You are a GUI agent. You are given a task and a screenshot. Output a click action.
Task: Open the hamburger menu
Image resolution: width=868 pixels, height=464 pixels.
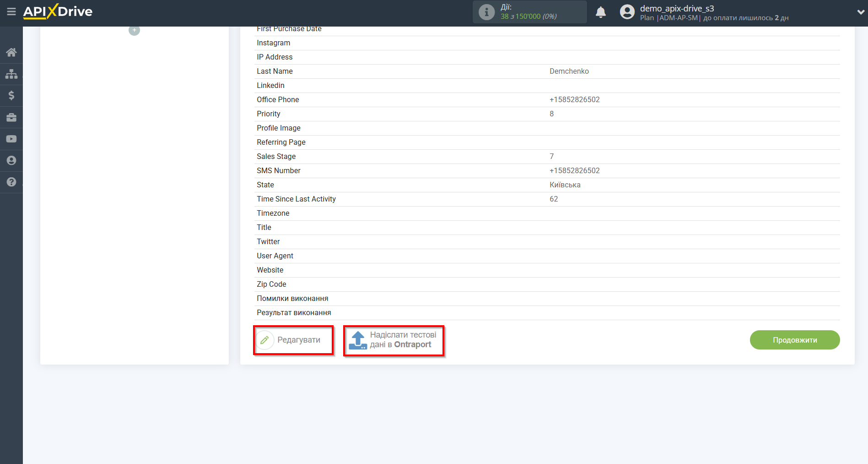pos(11,11)
